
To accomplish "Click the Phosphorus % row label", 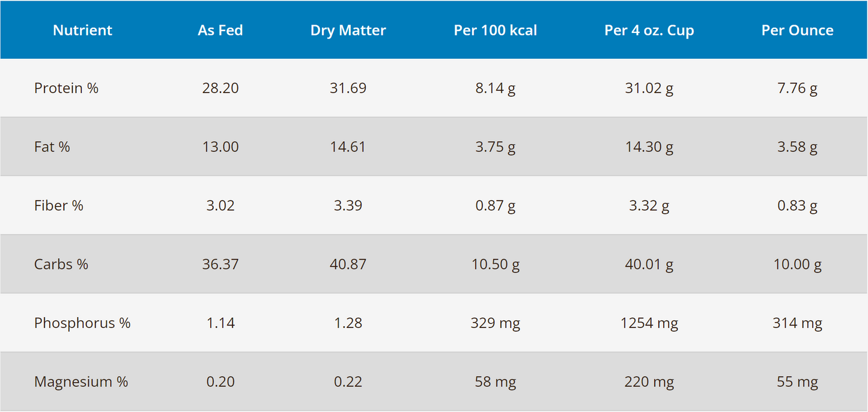I will pyautogui.click(x=82, y=323).
